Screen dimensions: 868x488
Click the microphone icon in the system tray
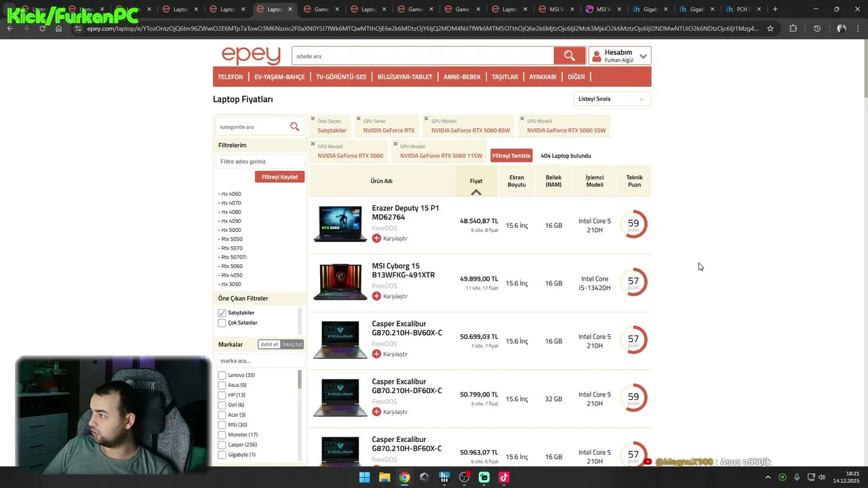point(797,477)
